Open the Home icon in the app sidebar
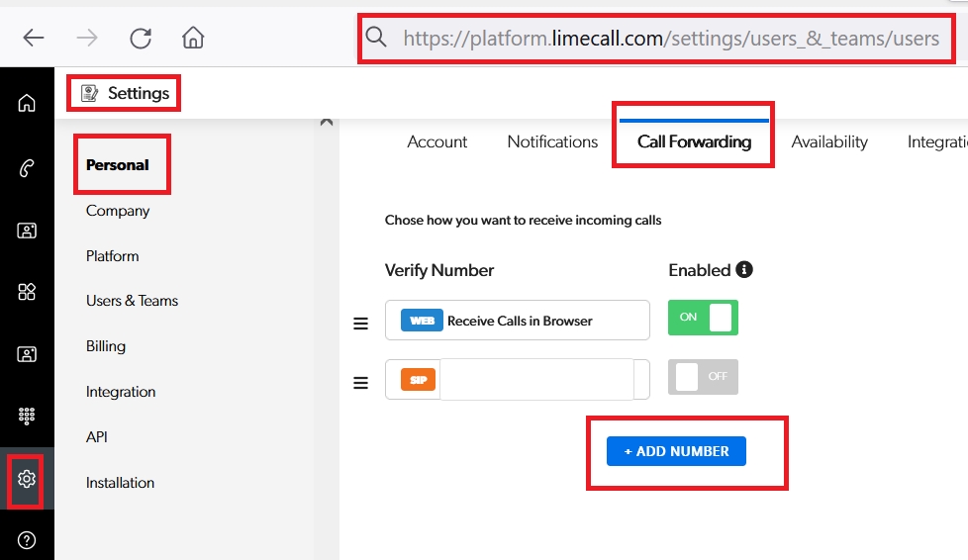Screen dimensions: 968x560 27,103
